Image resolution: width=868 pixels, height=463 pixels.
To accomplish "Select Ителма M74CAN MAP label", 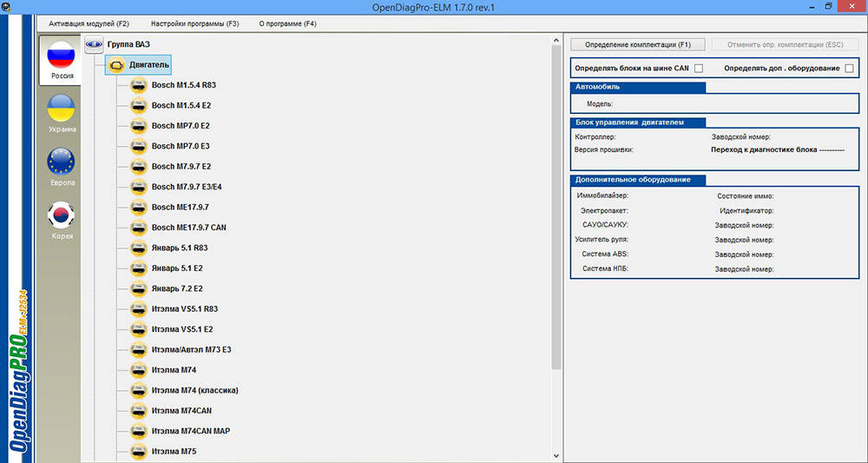I will click(190, 431).
